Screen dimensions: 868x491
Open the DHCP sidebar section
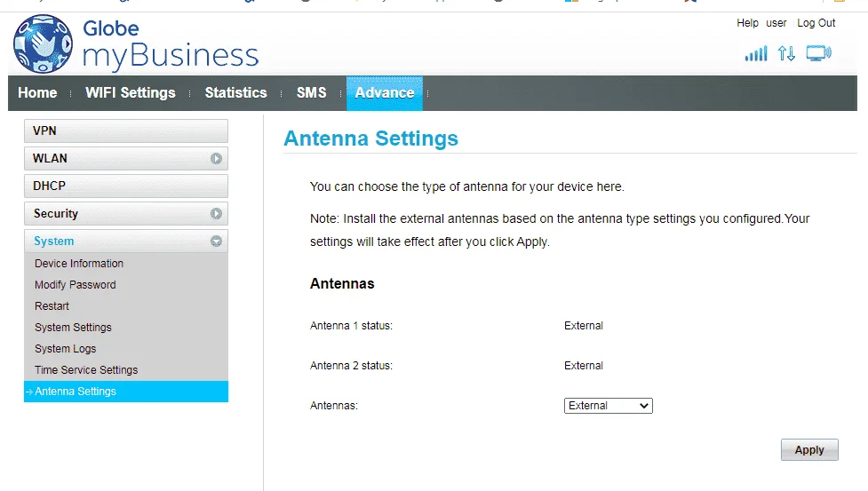coord(126,186)
